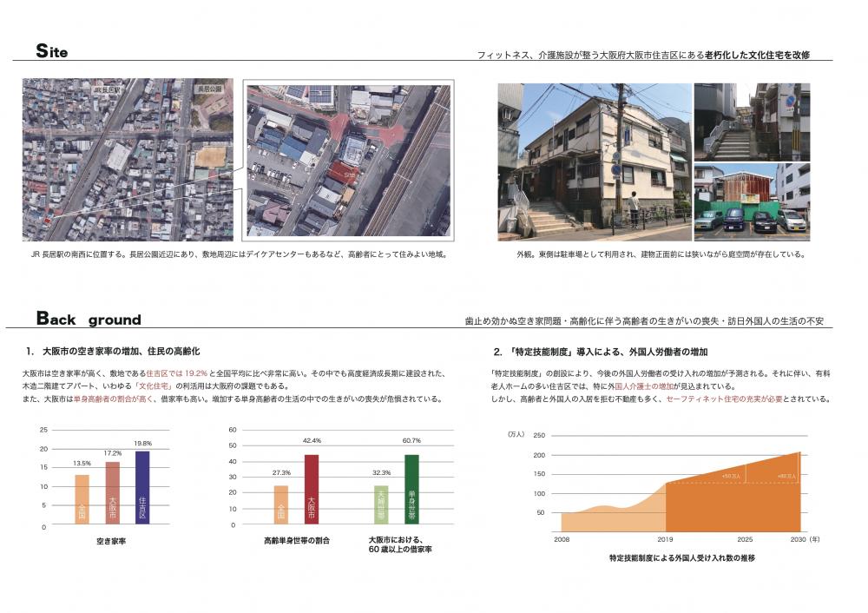Click the dark green 60.7% 単身世帯 bar
The height and width of the screenshot is (613, 868).
click(x=411, y=490)
